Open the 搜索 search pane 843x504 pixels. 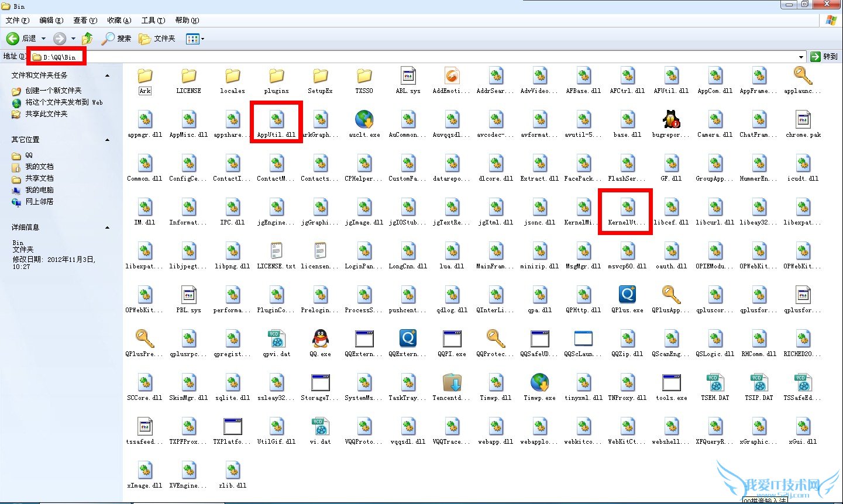[x=116, y=39]
